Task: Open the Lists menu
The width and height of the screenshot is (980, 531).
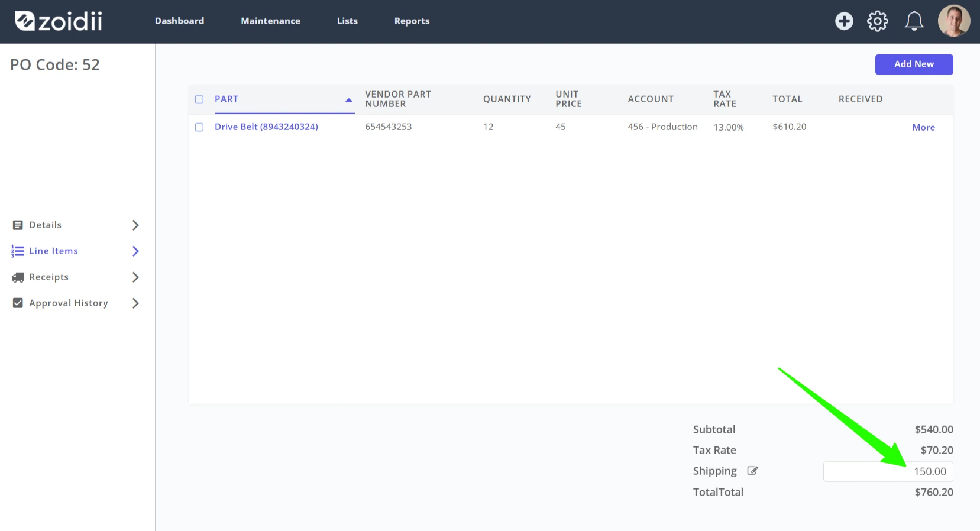Action: coord(347,21)
